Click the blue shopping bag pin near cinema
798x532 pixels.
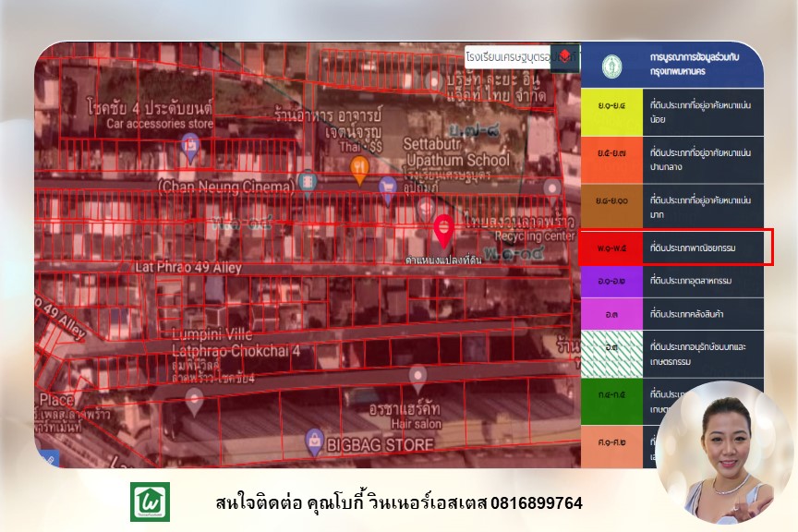pyautogui.click(x=388, y=188)
